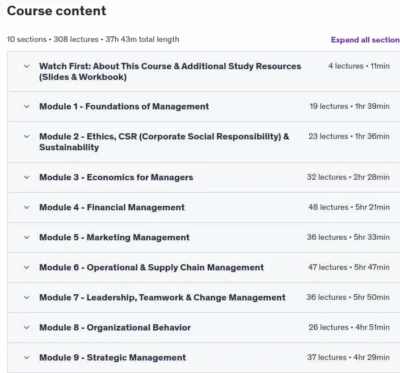Select Module 8 - Organizational Behavior title

tap(115, 327)
